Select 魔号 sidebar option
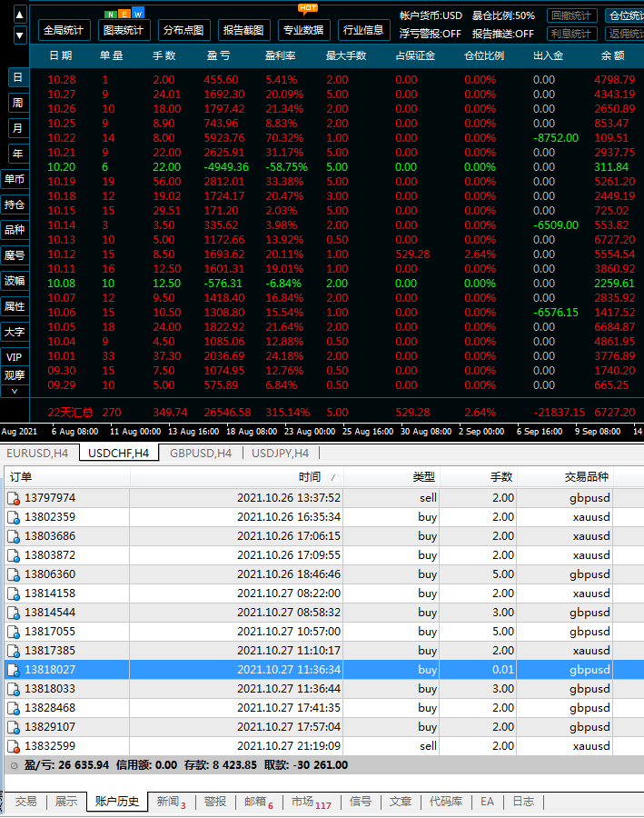 point(15,255)
